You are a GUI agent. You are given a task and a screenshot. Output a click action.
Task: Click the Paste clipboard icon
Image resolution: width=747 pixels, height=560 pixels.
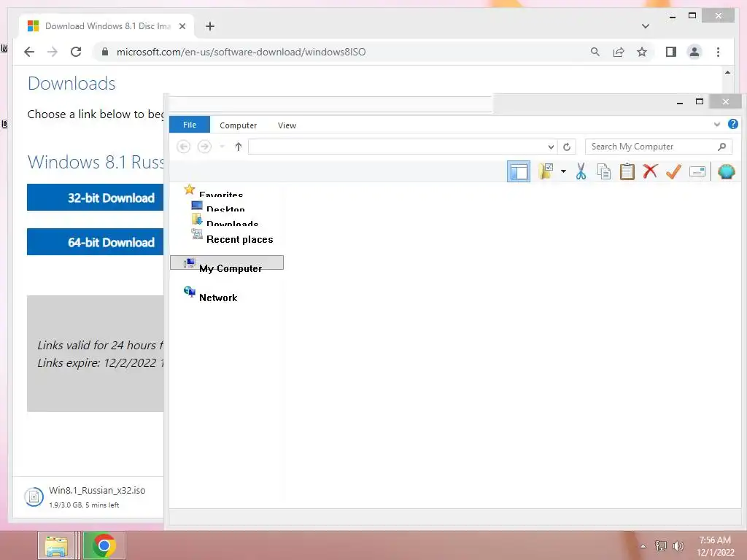point(627,171)
